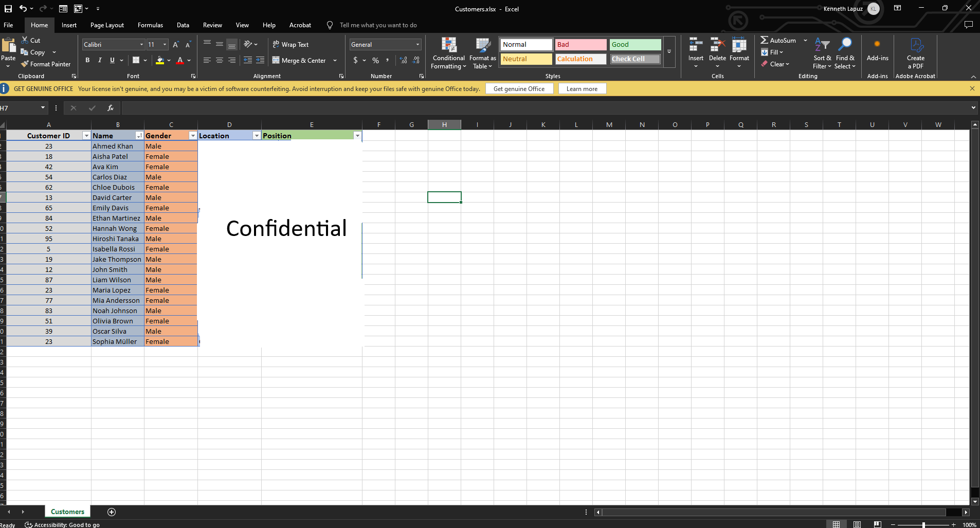This screenshot has height=528, width=980.
Task: Click the Name Box field
Action: coord(20,108)
